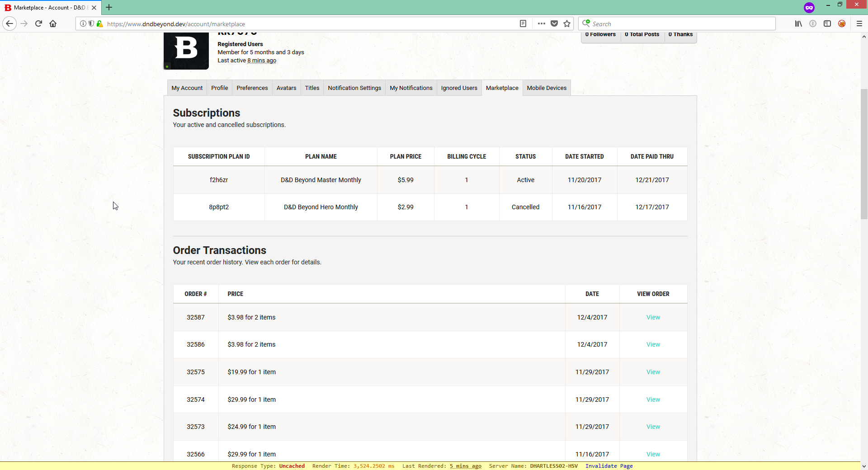This screenshot has height=470, width=868.
Task: Save page to Pocket
Action: 554,23
